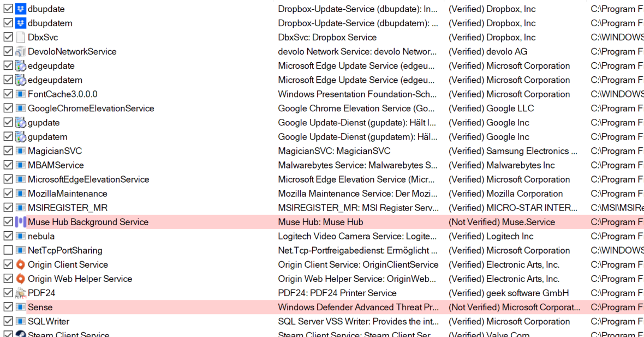
Task: Click the NetTcpPortSharing icon
Action: [21, 250]
